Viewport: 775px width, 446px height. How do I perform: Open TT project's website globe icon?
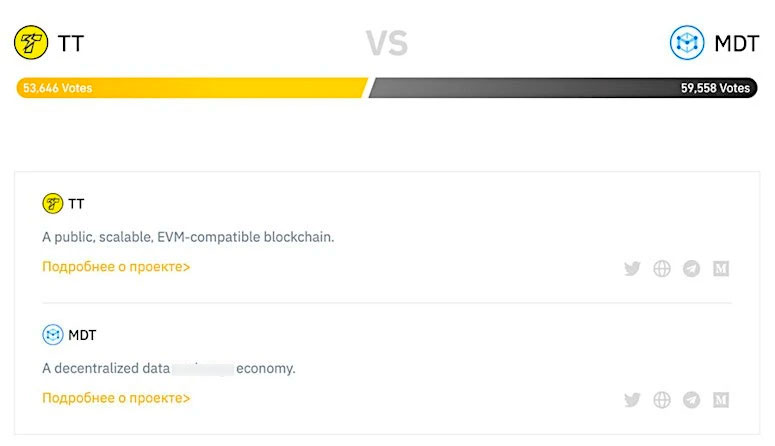point(661,268)
